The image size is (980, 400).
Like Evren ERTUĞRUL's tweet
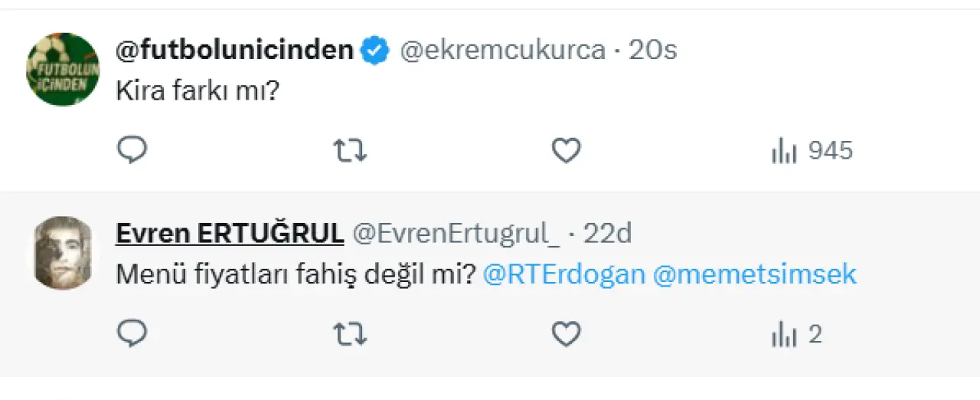coord(567,334)
